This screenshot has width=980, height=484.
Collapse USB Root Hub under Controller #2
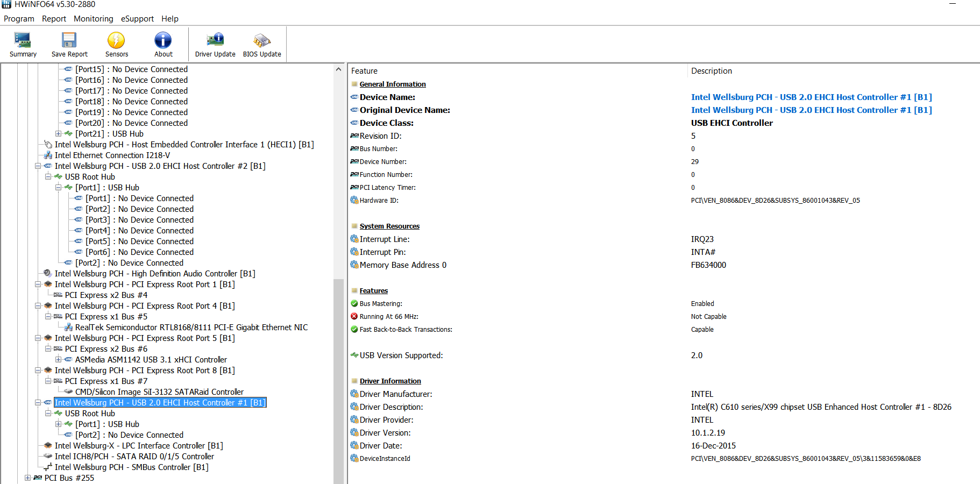pos(48,177)
